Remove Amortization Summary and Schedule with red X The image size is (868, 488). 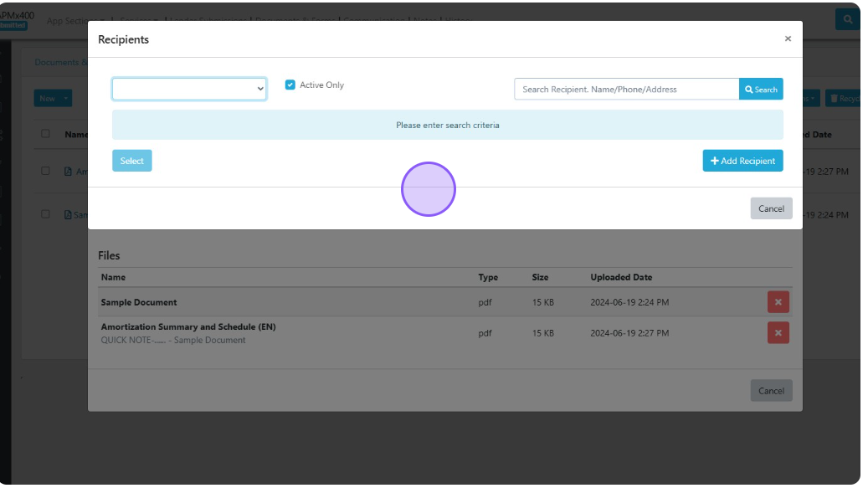tap(778, 333)
